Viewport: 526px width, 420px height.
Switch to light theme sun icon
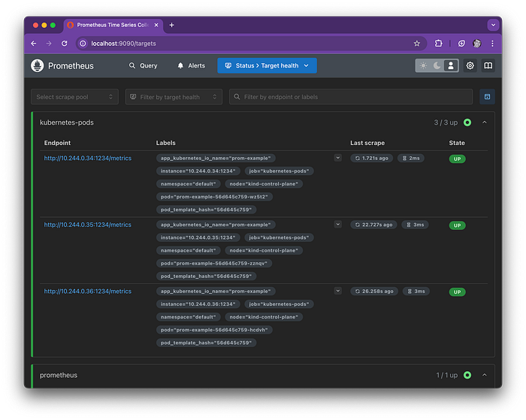pos(423,66)
